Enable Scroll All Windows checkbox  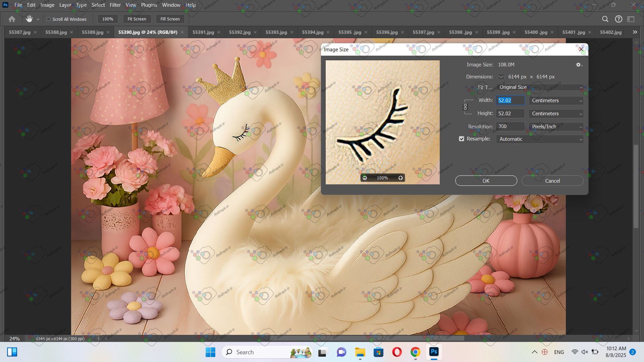coord(49,19)
